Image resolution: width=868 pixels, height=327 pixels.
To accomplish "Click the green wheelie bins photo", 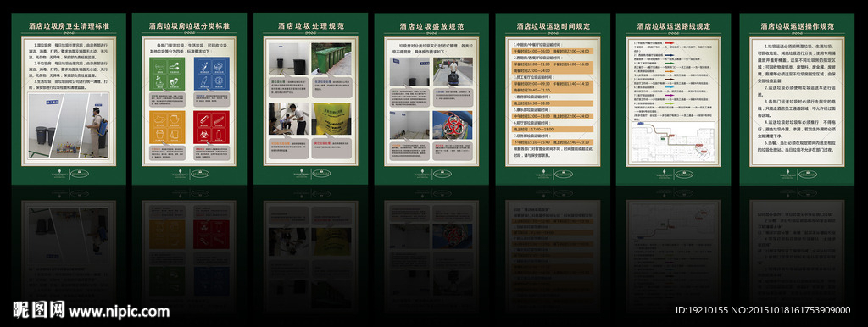I will click(x=331, y=58).
